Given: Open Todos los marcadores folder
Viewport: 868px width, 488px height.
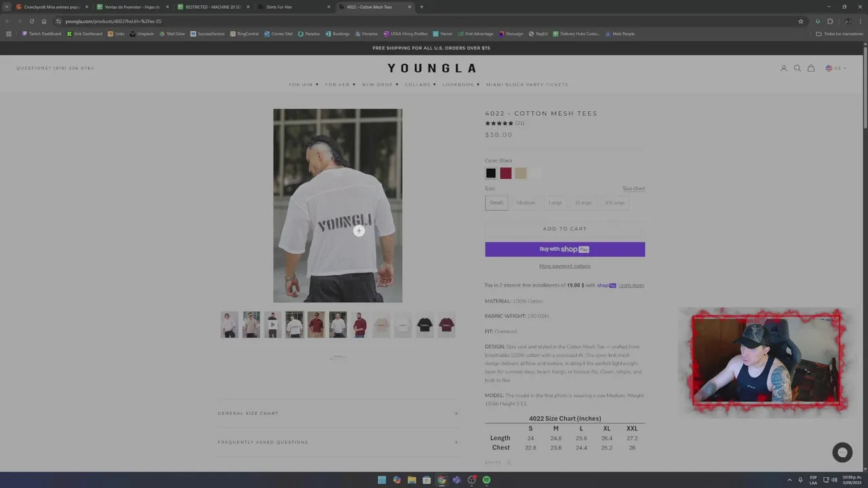Looking at the screenshot, I should (840, 34).
